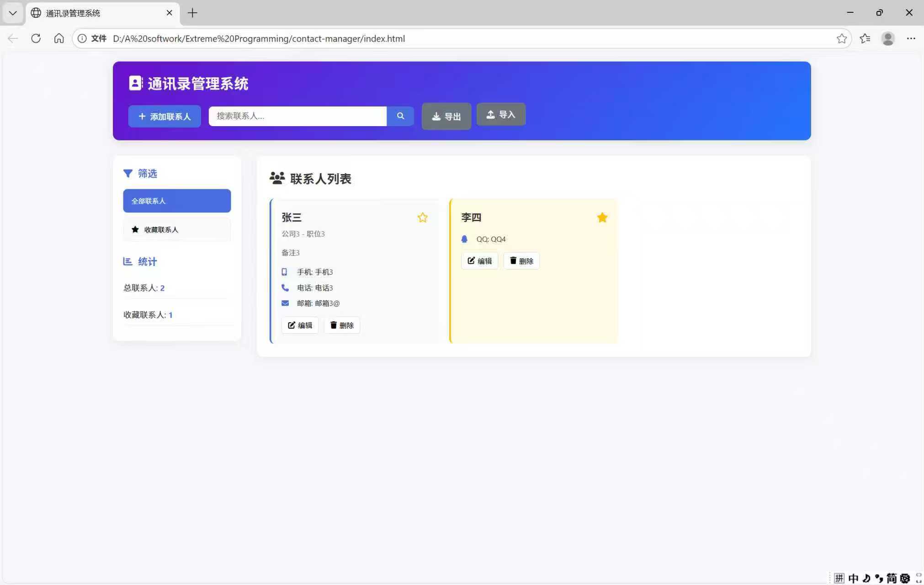The image size is (924, 585).
Task: Click the 联系人列表 people icon
Action: pyautogui.click(x=277, y=178)
